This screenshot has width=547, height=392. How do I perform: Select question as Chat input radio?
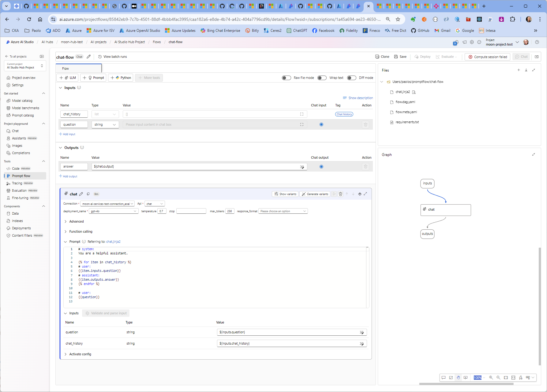(x=321, y=124)
